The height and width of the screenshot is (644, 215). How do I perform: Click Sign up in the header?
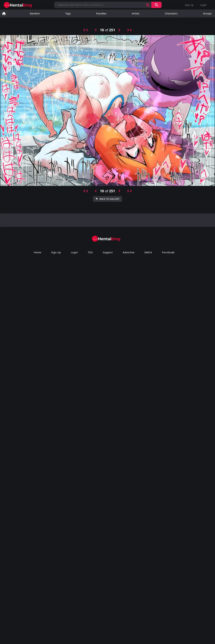click(x=189, y=5)
